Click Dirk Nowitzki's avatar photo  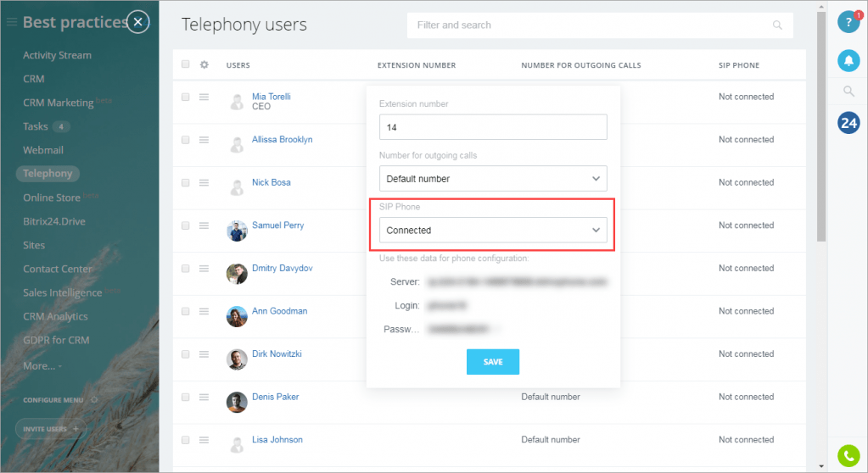[237, 359]
